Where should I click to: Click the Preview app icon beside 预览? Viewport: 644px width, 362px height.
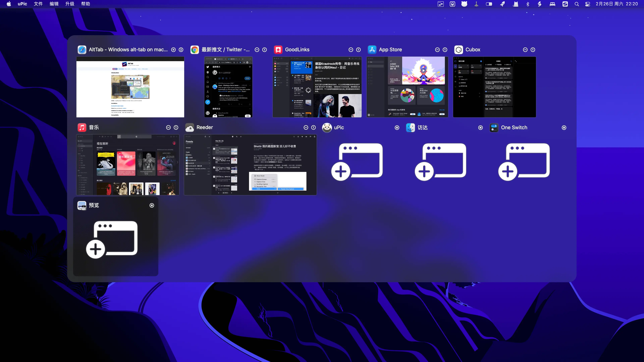(x=82, y=205)
